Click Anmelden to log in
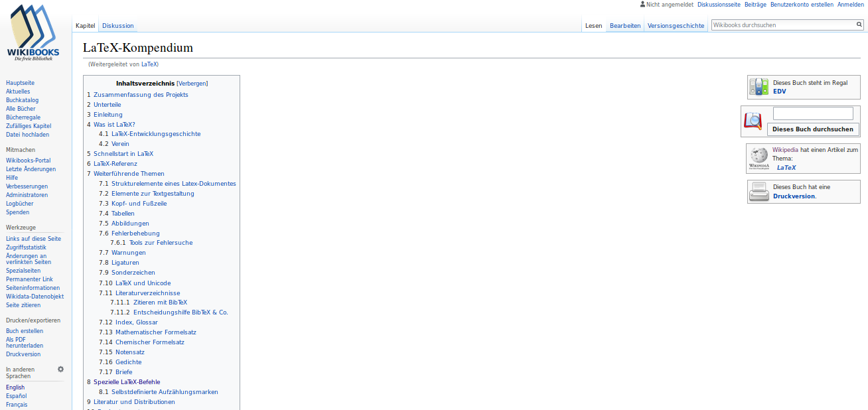This screenshot has width=868, height=410. [850, 4]
